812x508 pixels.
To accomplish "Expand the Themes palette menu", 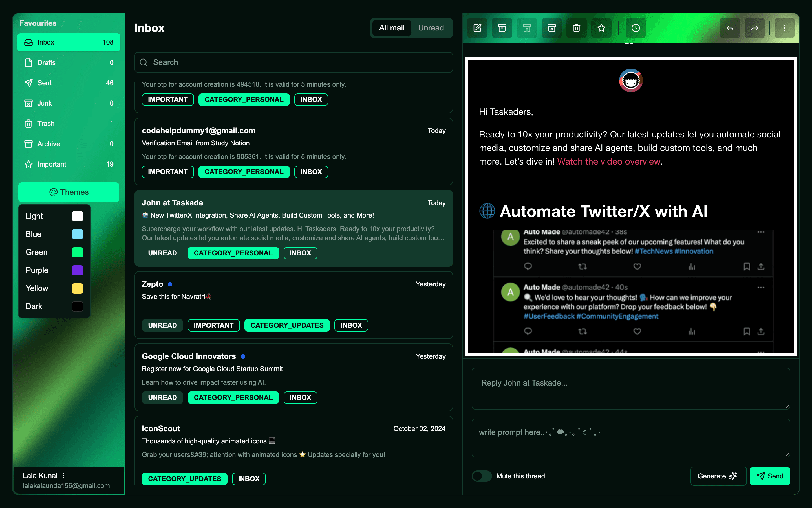I will 69,192.
